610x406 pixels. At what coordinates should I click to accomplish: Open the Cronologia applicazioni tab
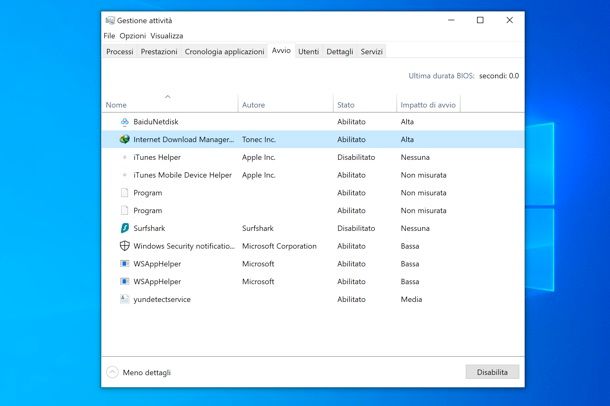pos(224,51)
